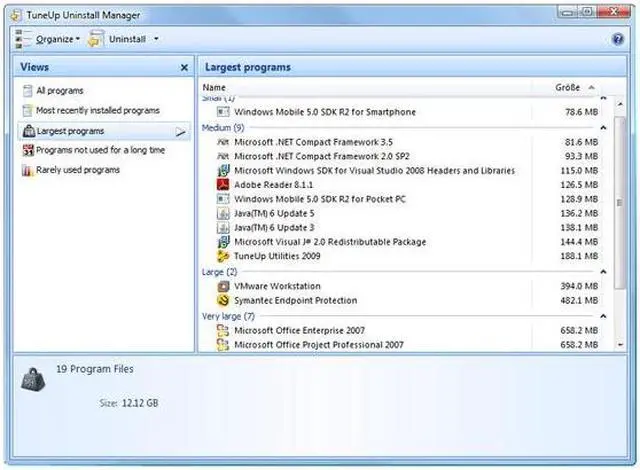Image resolution: width=640 pixels, height=470 pixels.
Task: Click the Windows SDK for Visual Studio icon
Action: coord(223,171)
